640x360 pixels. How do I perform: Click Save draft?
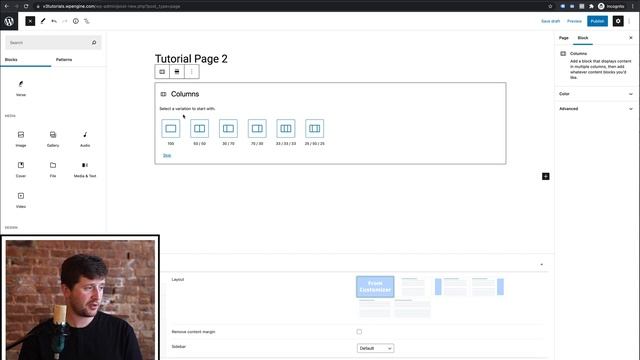click(x=550, y=21)
